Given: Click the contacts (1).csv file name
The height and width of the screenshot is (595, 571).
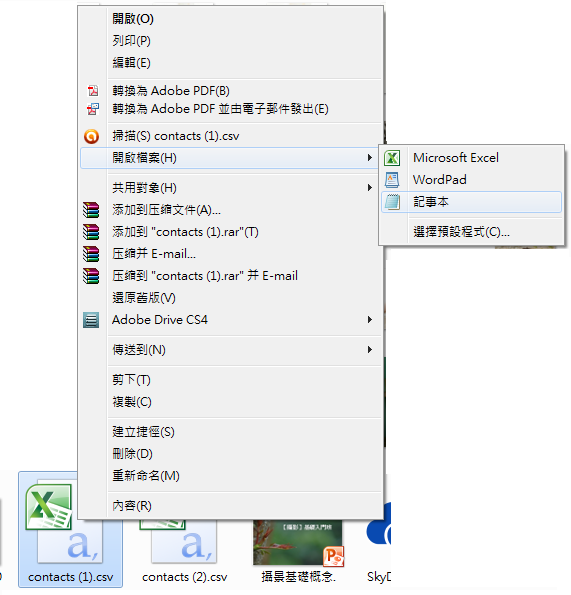Looking at the screenshot, I should point(71,577).
